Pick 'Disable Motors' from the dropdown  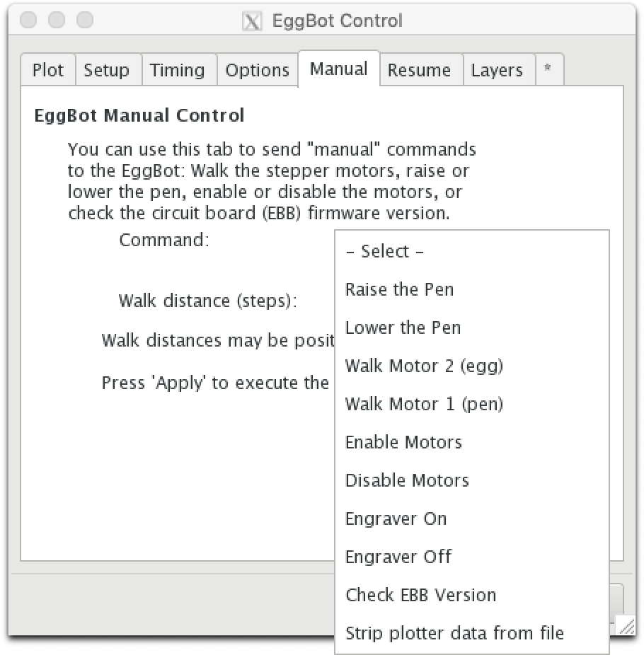coord(472,480)
